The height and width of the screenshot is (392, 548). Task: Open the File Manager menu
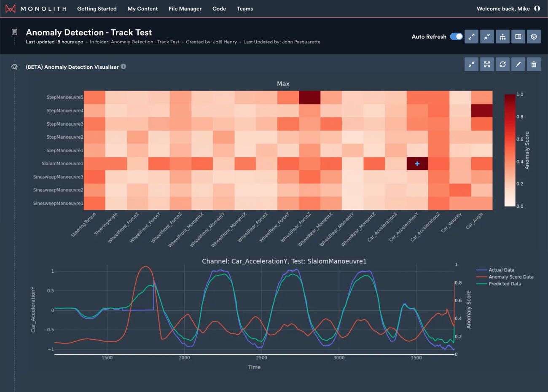[x=185, y=8]
